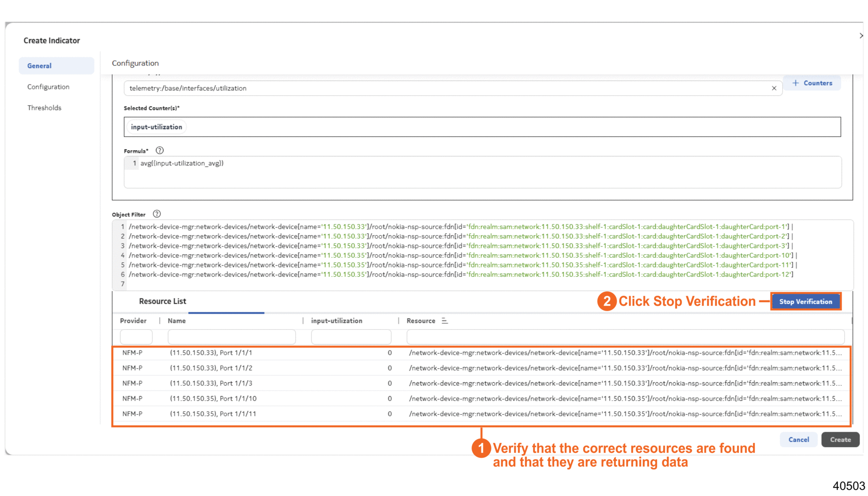Click the Resource column filter field

[625, 336]
